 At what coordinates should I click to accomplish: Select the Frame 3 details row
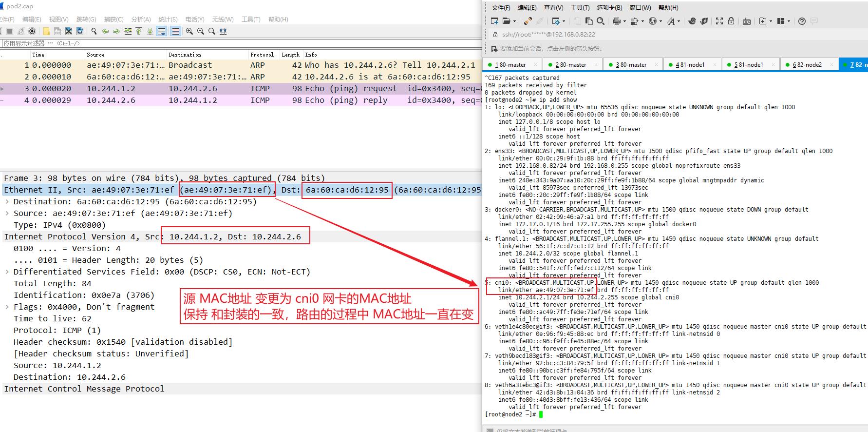(241, 178)
